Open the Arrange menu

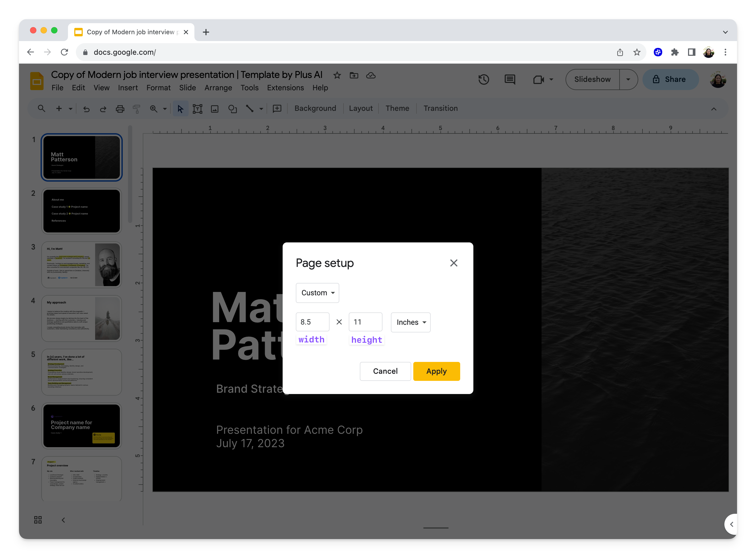(x=218, y=88)
